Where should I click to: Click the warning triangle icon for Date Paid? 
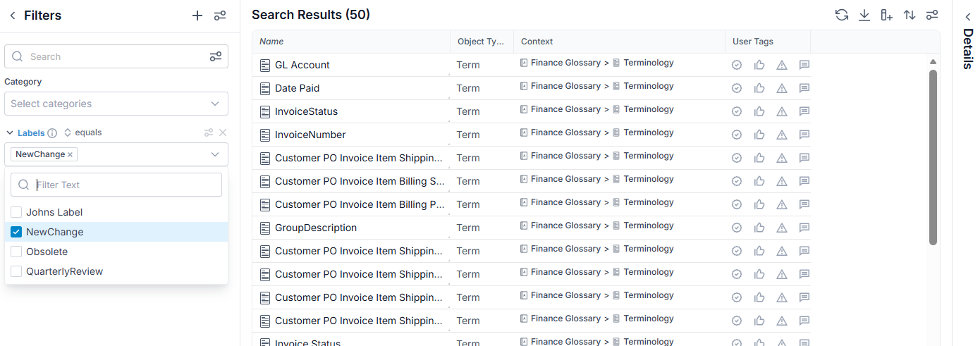pos(782,88)
